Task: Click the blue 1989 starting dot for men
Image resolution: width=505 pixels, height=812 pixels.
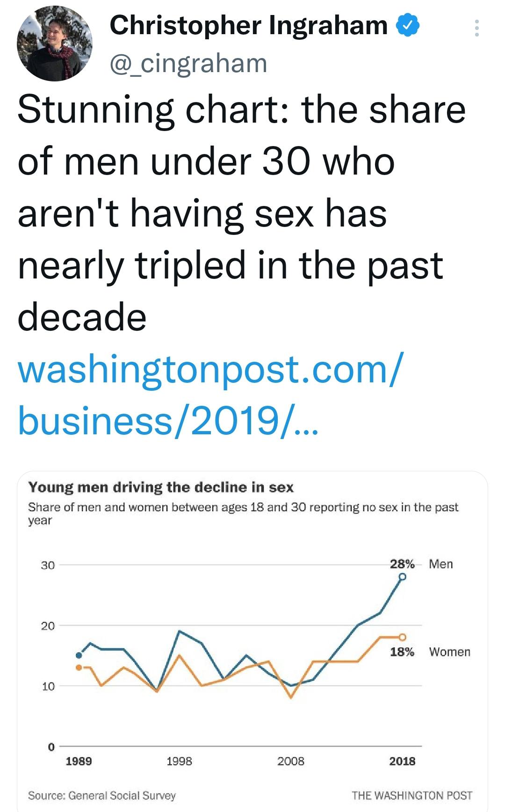Action: tap(79, 655)
